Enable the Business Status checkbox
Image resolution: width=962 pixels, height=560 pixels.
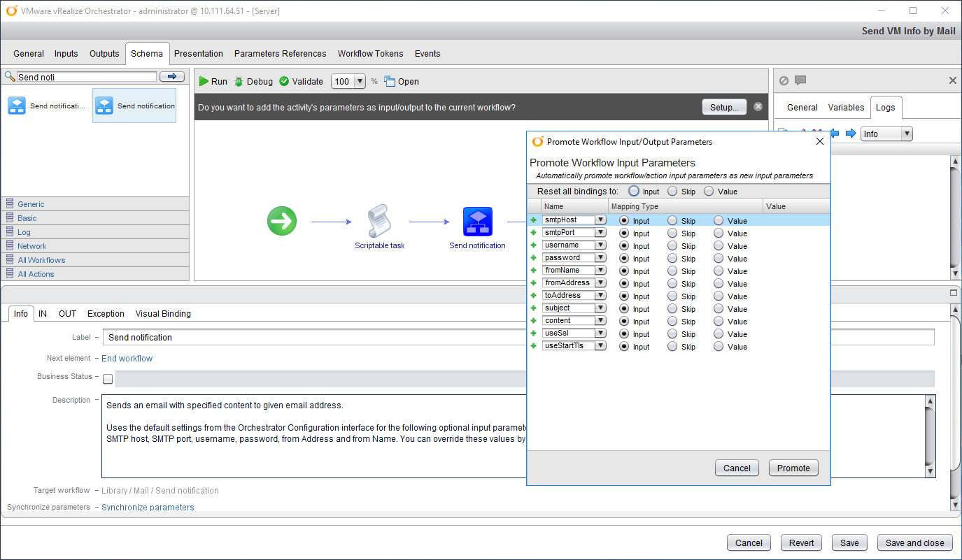(x=108, y=379)
